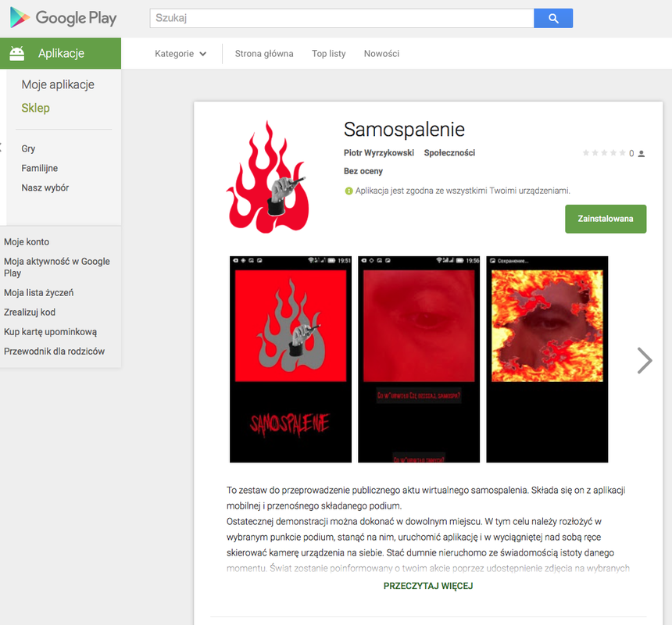Click the green Zainstalowana button
The image size is (672, 625).
tap(606, 219)
